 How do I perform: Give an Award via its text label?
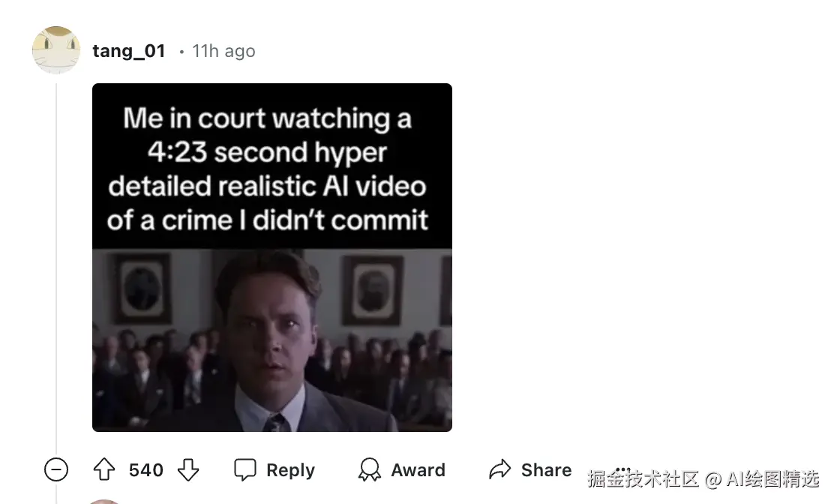coord(418,470)
